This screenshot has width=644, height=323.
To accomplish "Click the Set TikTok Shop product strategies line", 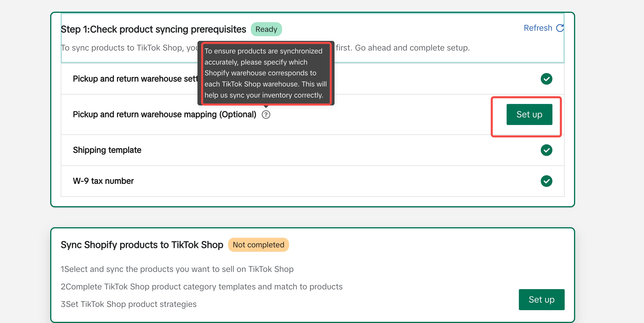I will 129,304.
